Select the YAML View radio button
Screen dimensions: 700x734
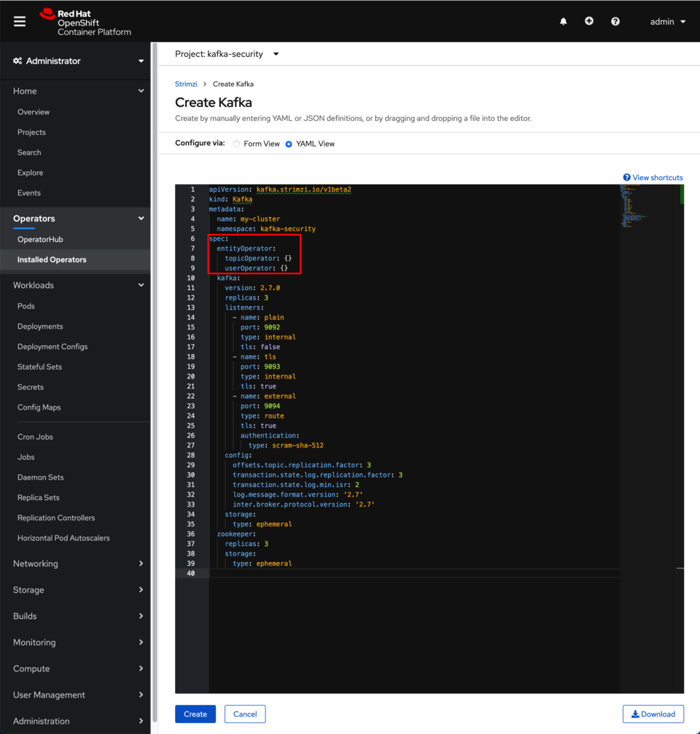[289, 144]
